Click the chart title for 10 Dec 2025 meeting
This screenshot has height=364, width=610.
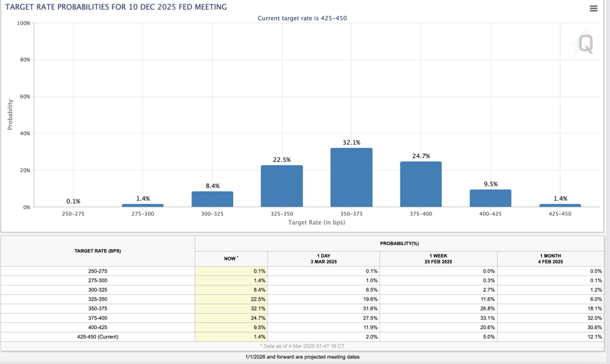[116, 6]
